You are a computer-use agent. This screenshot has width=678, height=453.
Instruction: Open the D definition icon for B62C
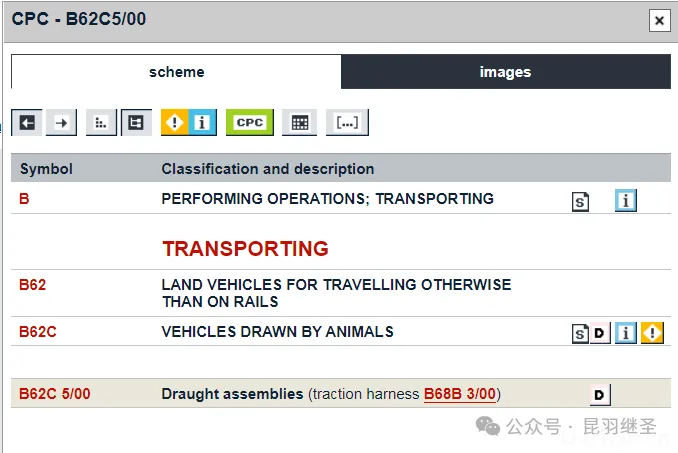[600, 334]
